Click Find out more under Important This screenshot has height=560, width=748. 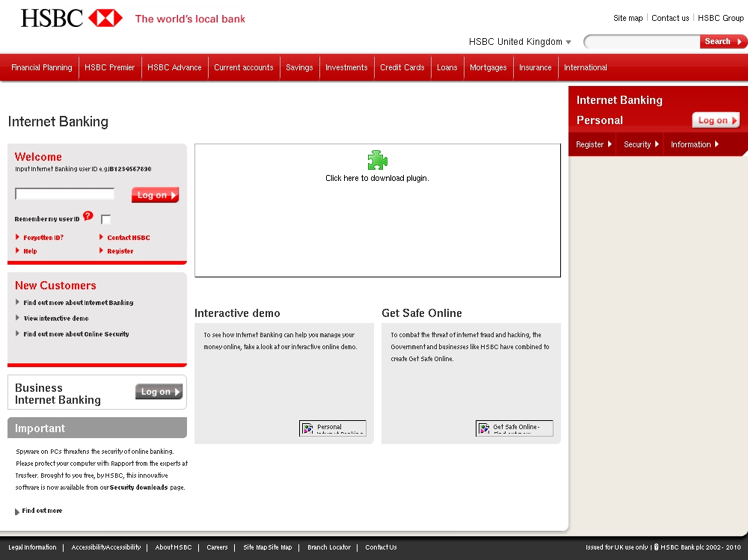(42, 511)
